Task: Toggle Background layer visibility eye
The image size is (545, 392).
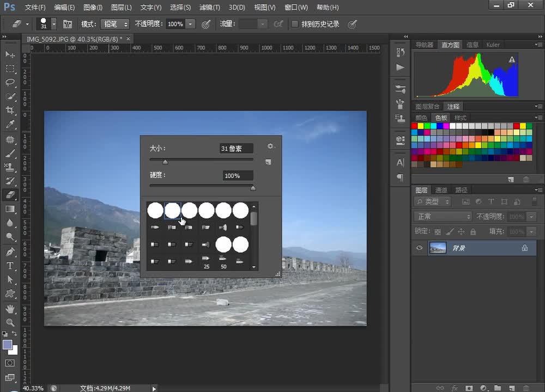Action: click(x=419, y=248)
